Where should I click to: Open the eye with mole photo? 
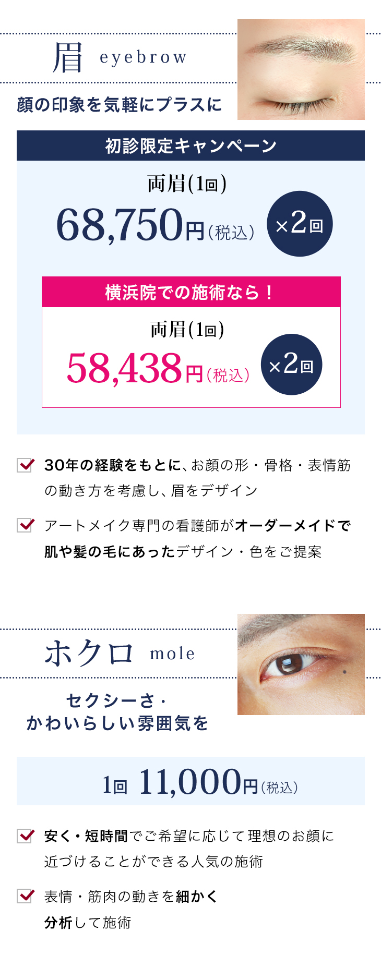click(301, 664)
